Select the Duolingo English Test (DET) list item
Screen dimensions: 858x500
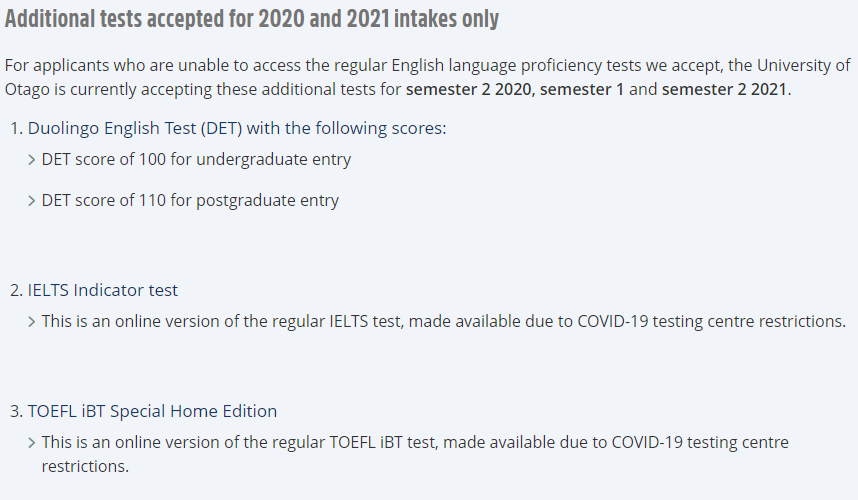[237, 129]
